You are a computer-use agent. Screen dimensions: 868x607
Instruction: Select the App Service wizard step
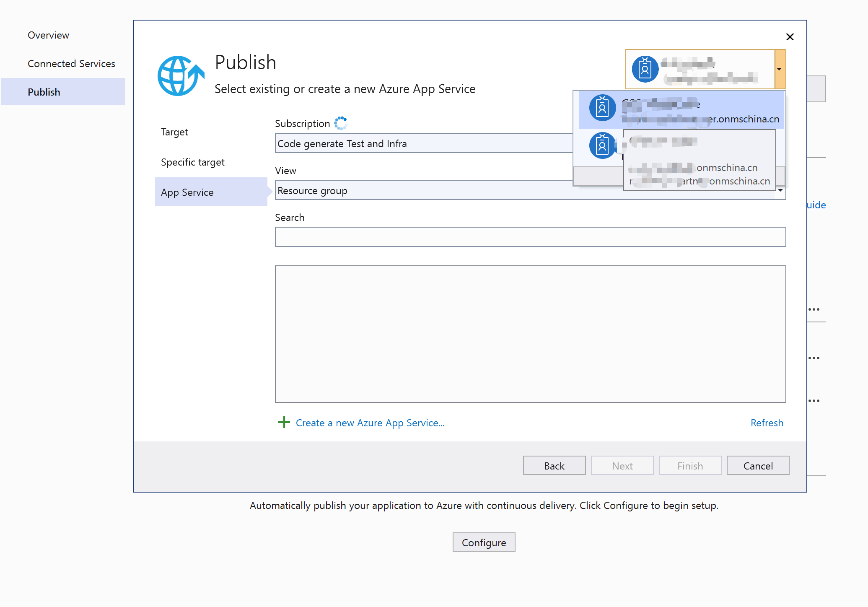[x=187, y=192]
